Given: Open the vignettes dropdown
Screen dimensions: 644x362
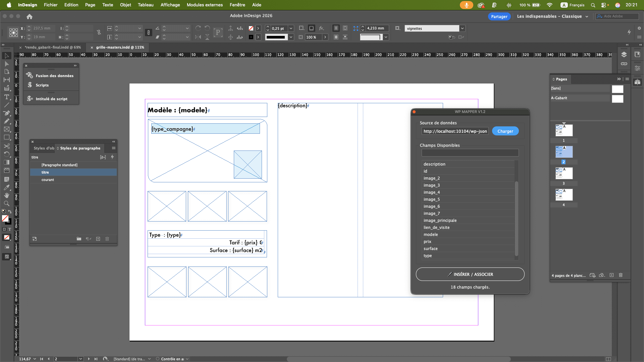Looking at the screenshot, I should [462, 28].
